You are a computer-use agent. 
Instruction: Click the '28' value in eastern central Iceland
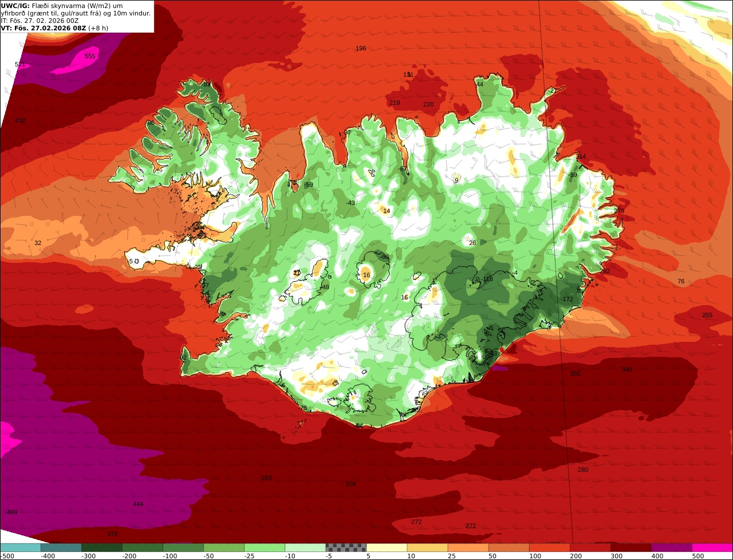tap(472, 243)
